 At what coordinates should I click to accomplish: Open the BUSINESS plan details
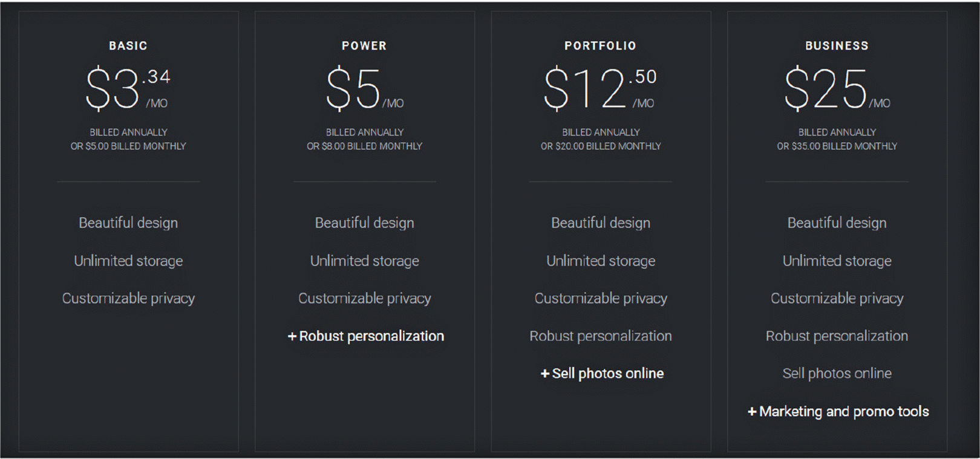[x=837, y=45]
